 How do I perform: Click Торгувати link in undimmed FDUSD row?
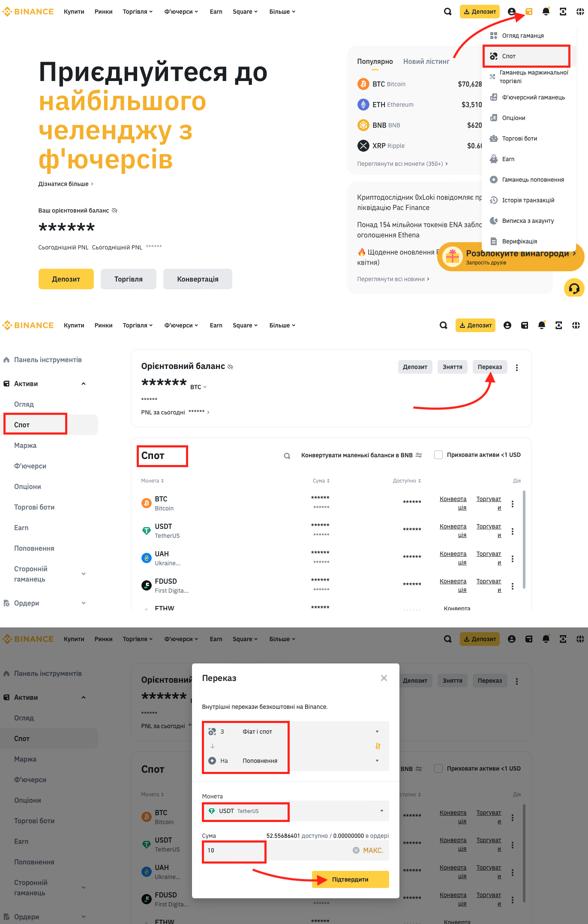click(x=489, y=585)
